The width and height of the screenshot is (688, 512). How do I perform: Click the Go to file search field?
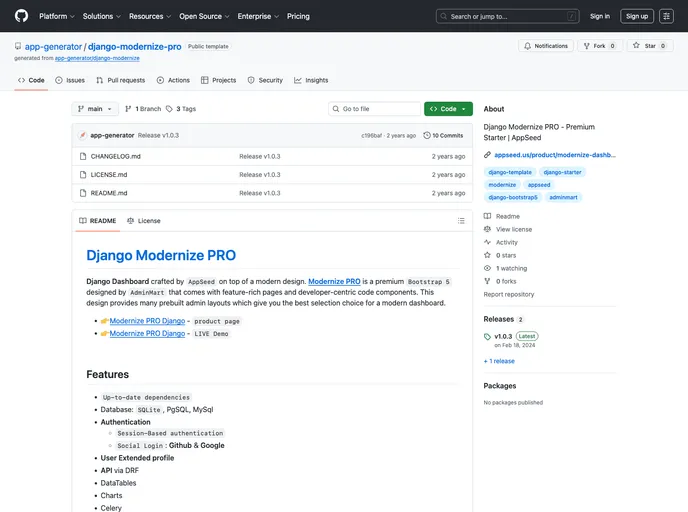(x=374, y=109)
